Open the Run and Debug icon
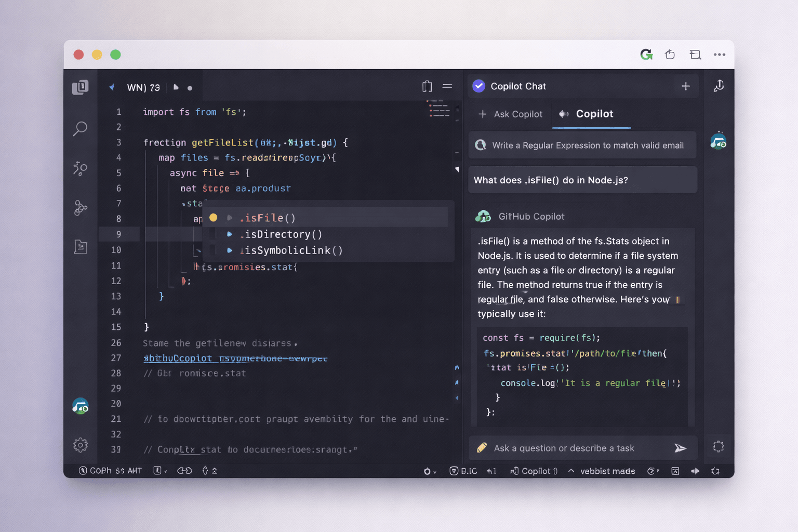 point(81,208)
